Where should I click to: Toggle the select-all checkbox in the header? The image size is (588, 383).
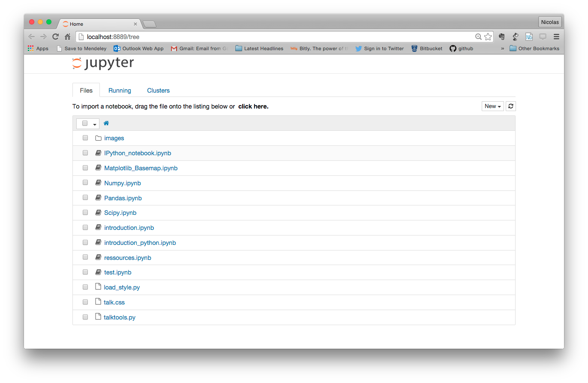(x=85, y=123)
